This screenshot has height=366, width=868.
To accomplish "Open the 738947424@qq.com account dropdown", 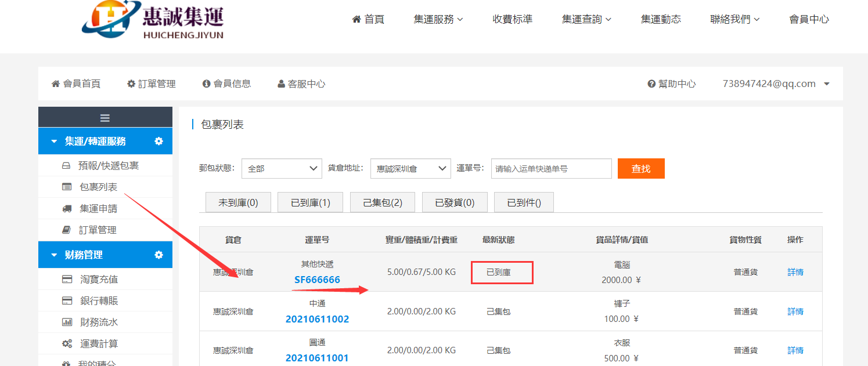I will 776,84.
